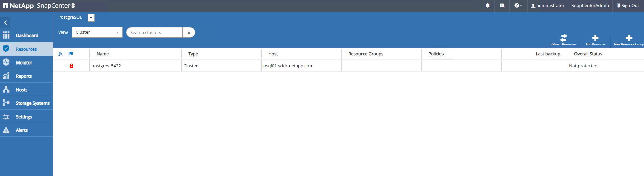Click the Monitor pulse icon
The height and width of the screenshot is (176, 644).
coord(6,62)
